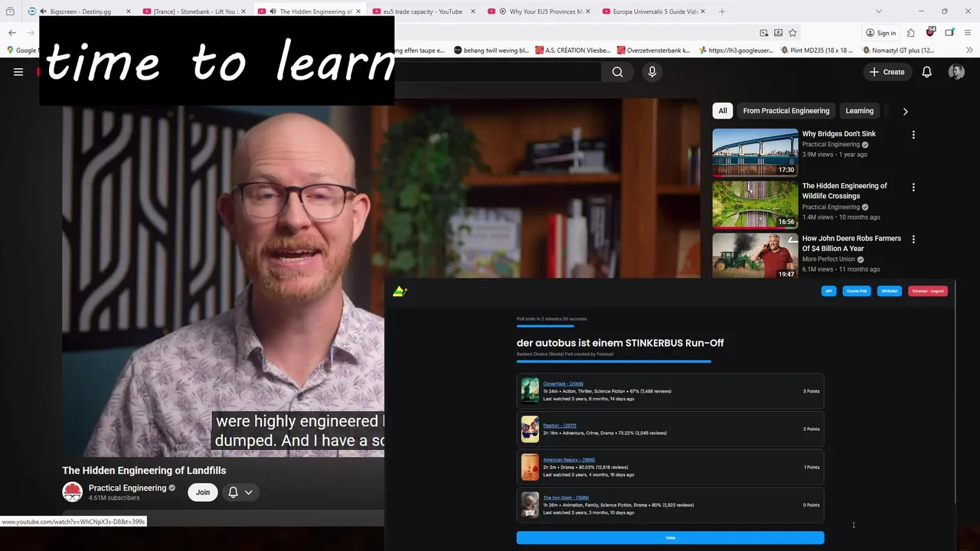The height and width of the screenshot is (551, 980).
Task: Click the install/save page icon in address bar
Action: pyautogui.click(x=778, y=33)
